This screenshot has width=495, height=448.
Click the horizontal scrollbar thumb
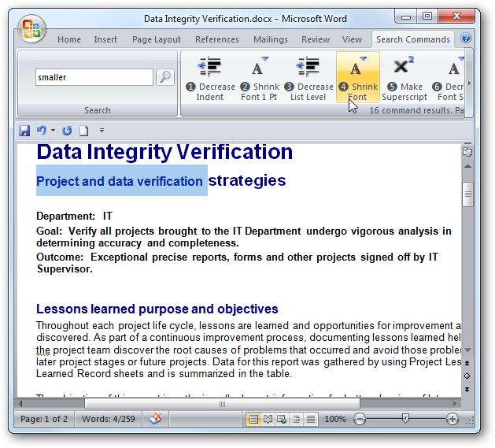tap(222, 404)
